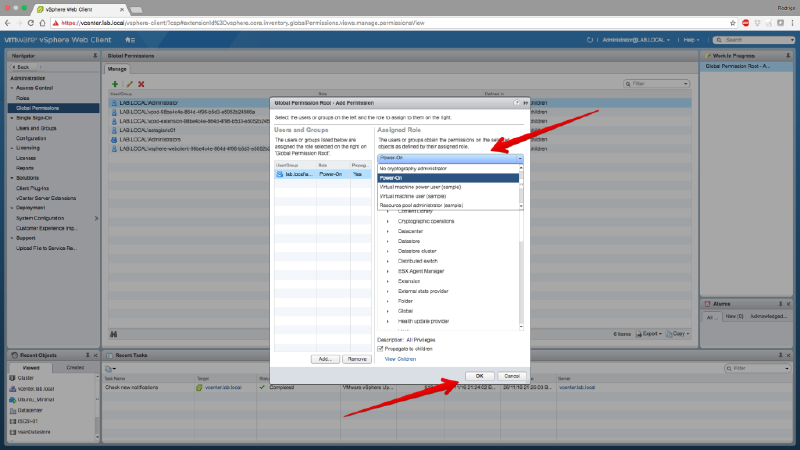Click the OK button in the dialog
Image resolution: width=800 pixels, height=450 pixels.
coord(480,375)
